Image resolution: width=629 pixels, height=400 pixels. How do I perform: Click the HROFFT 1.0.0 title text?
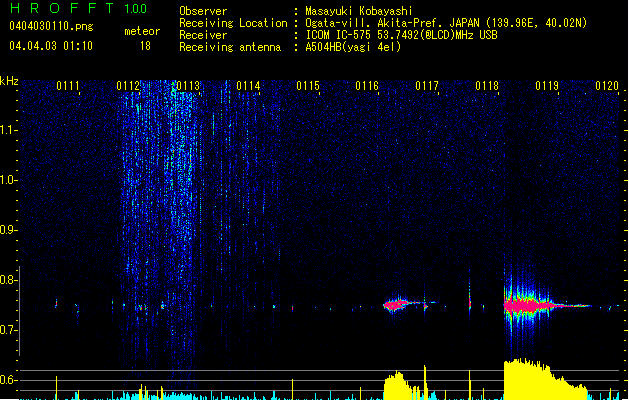(79, 8)
